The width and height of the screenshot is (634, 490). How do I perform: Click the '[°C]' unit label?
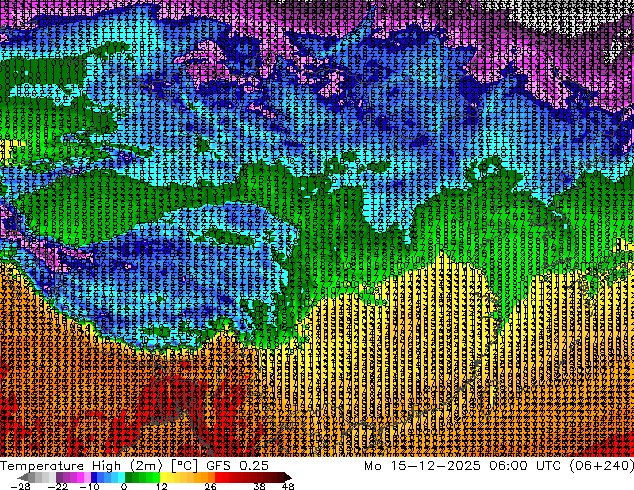coord(184,466)
